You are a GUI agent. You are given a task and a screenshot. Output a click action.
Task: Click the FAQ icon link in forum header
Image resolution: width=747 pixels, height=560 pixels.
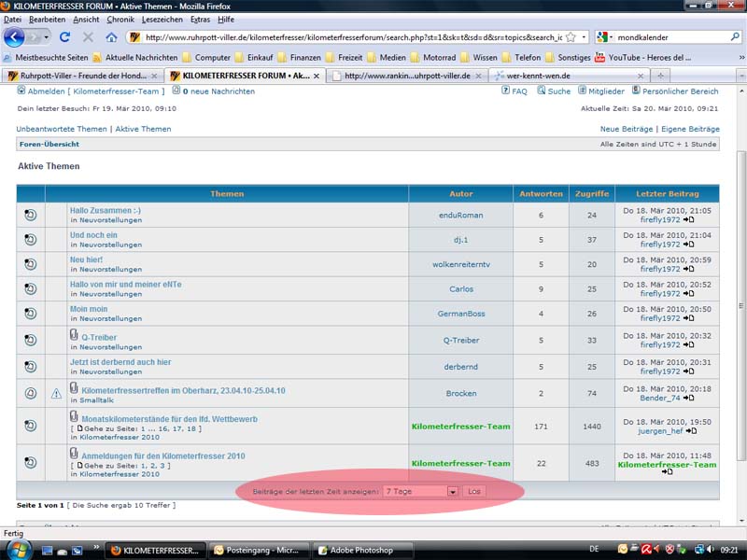(505, 91)
